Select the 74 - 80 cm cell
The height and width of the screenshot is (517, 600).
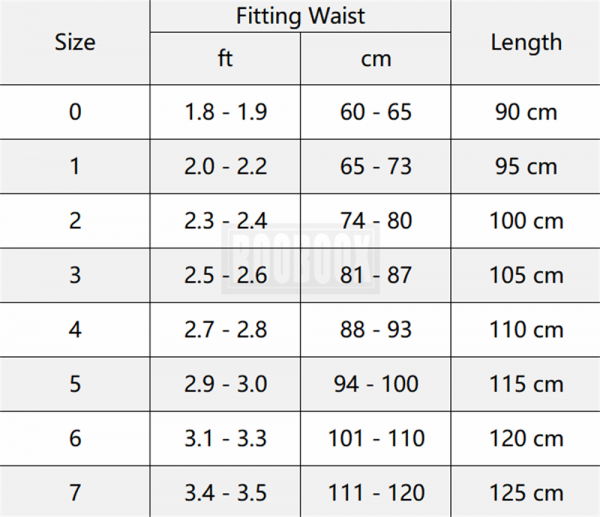click(x=376, y=220)
